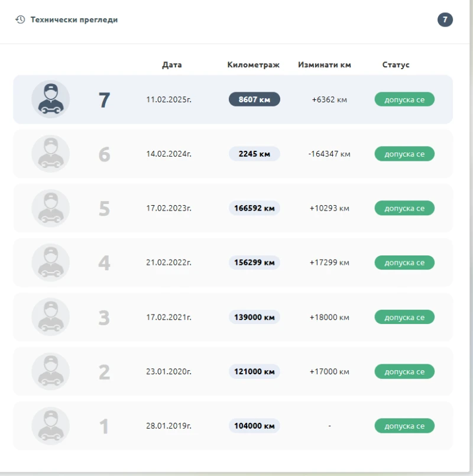Click the Технически прегледи section title
Image resolution: width=473 pixels, height=476 pixels.
(x=74, y=20)
